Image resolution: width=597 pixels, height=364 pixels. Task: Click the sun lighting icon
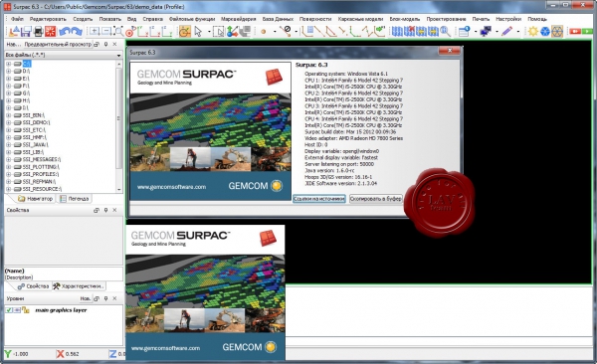click(533, 31)
